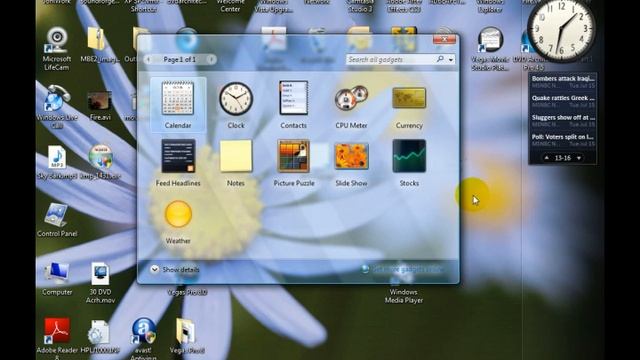The image size is (640, 360).
Task: Select the Calendar gadget
Action: tap(178, 104)
